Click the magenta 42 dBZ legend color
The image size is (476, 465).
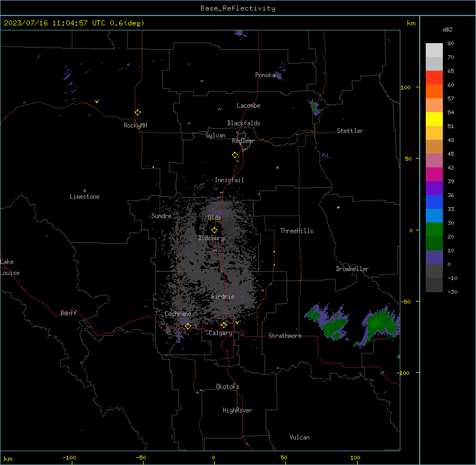click(x=434, y=174)
